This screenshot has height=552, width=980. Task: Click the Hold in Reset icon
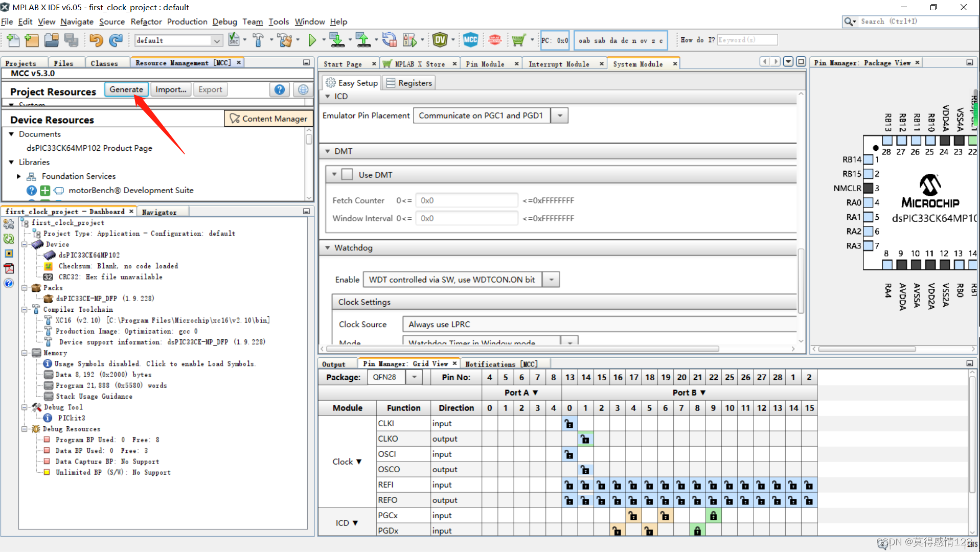point(389,40)
